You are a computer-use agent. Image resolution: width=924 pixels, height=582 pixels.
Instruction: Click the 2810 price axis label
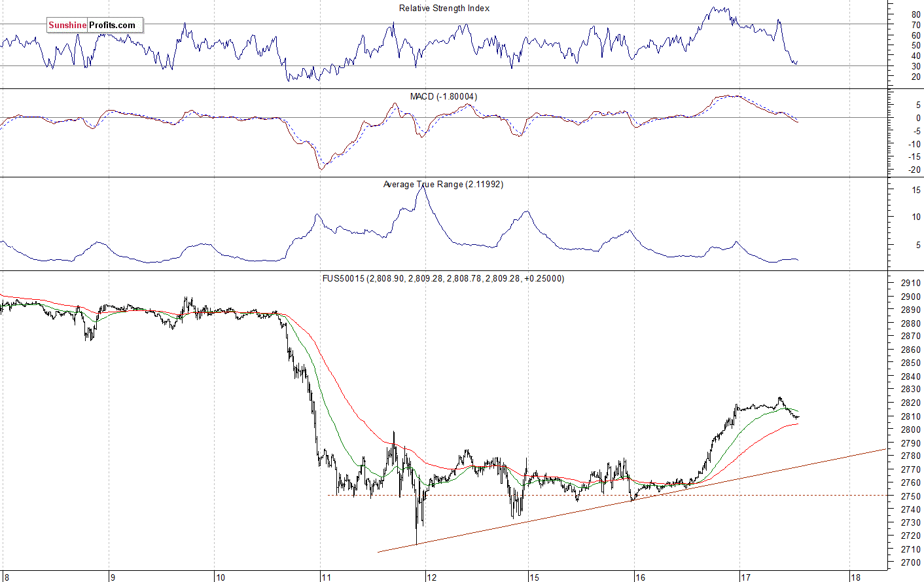tap(911, 416)
